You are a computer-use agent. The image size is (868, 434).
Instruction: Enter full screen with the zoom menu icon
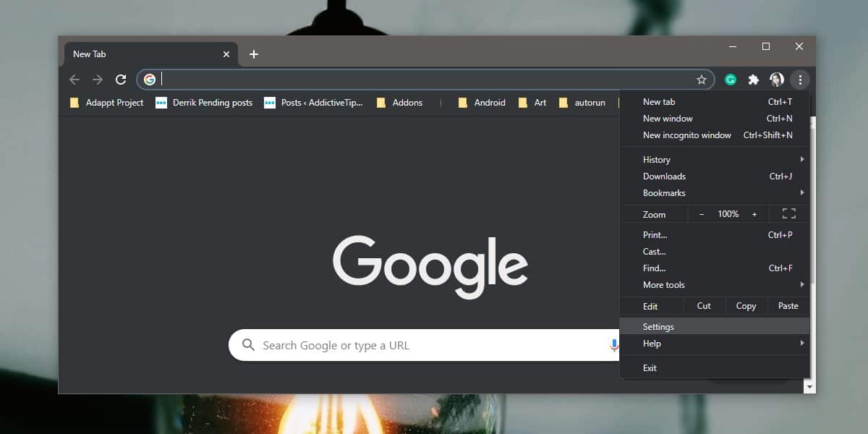click(x=789, y=213)
